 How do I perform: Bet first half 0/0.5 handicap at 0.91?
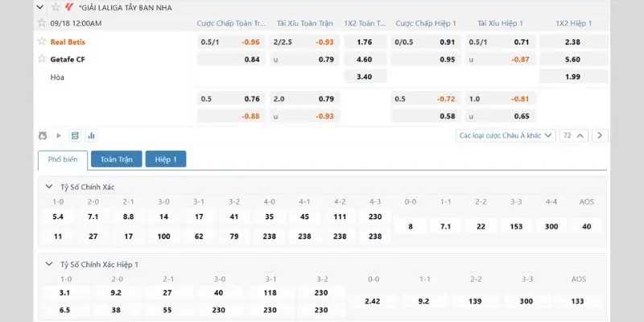426,42
